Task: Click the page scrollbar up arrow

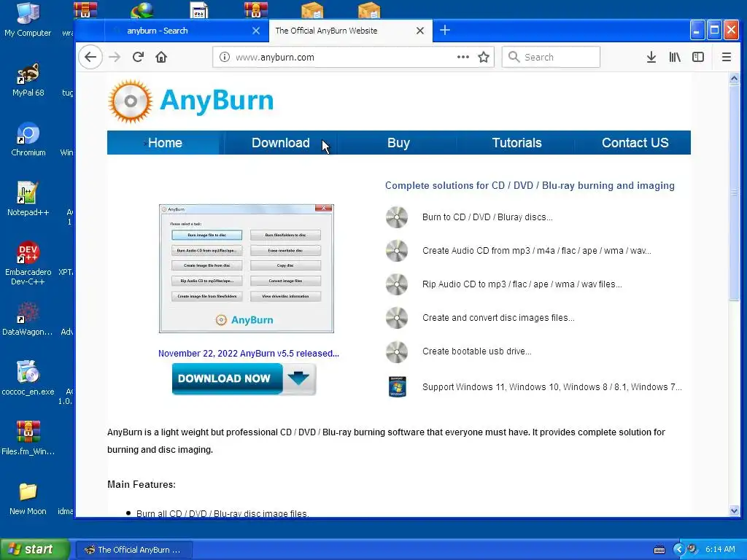Action: coord(734,79)
